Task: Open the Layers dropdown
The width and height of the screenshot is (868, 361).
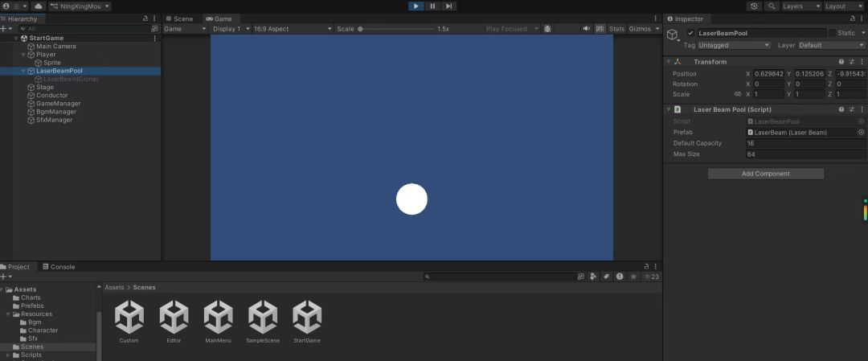Action: click(801, 6)
